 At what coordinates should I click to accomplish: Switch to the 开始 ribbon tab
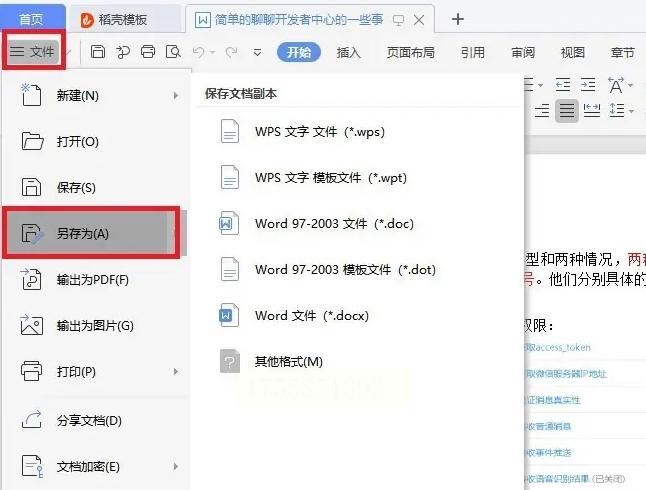(x=299, y=52)
